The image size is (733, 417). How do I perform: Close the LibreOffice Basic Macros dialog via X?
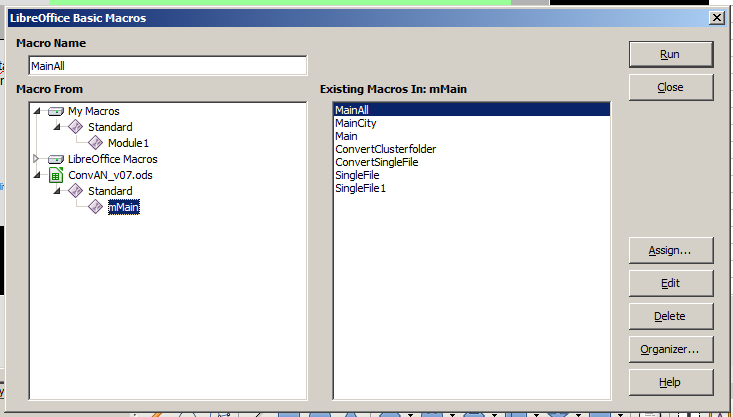tap(716, 18)
